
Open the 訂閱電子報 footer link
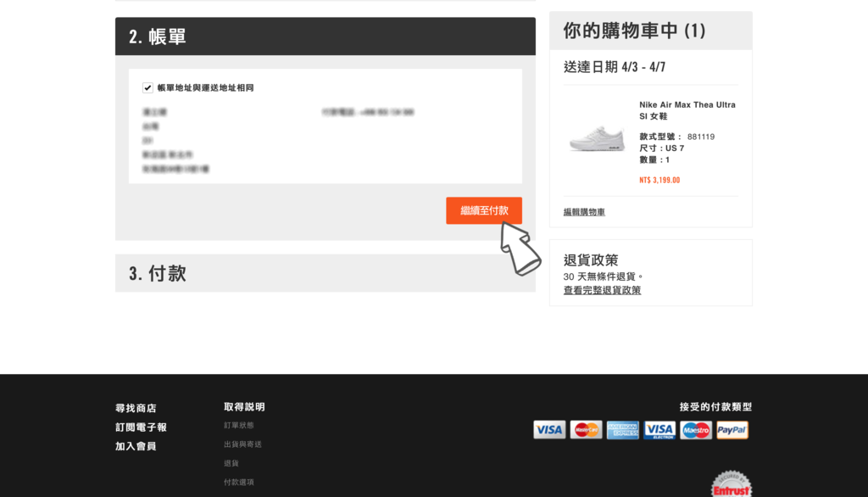coord(141,427)
